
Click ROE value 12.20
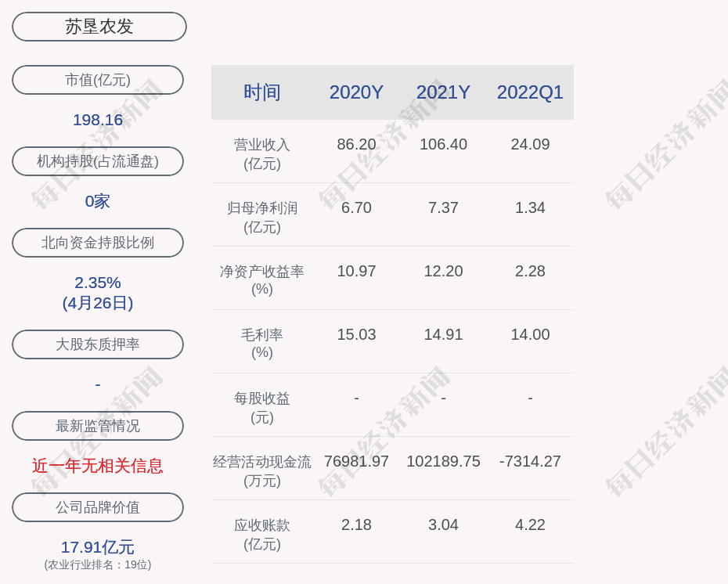(443, 271)
